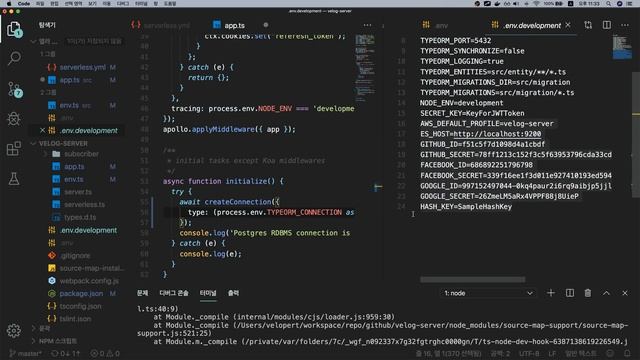Expand the NPM scripts section
640x360 pixels.
coord(53,341)
